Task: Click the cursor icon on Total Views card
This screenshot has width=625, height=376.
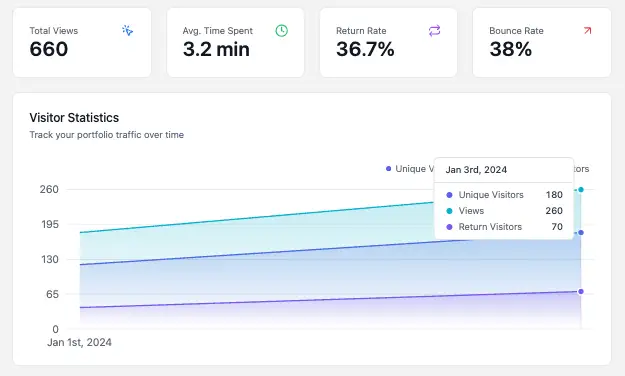Action: [128, 31]
